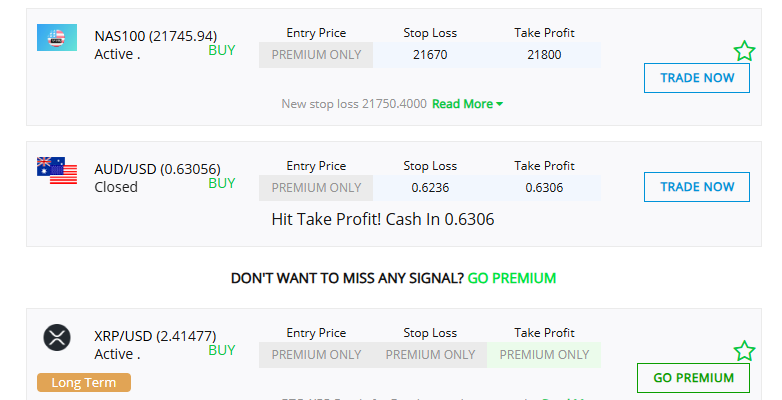
Task: Click the NAS100 instrument icon
Action: [57, 38]
